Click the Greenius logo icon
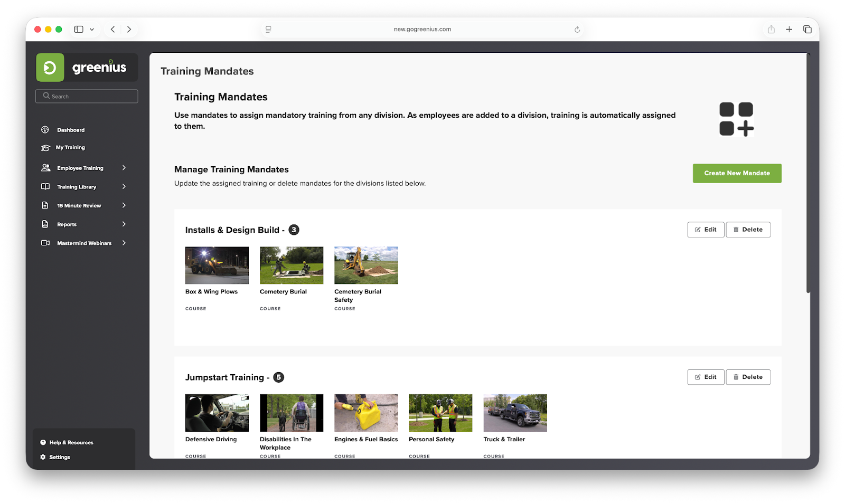The width and height of the screenshot is (845, 504). point(50,68)
